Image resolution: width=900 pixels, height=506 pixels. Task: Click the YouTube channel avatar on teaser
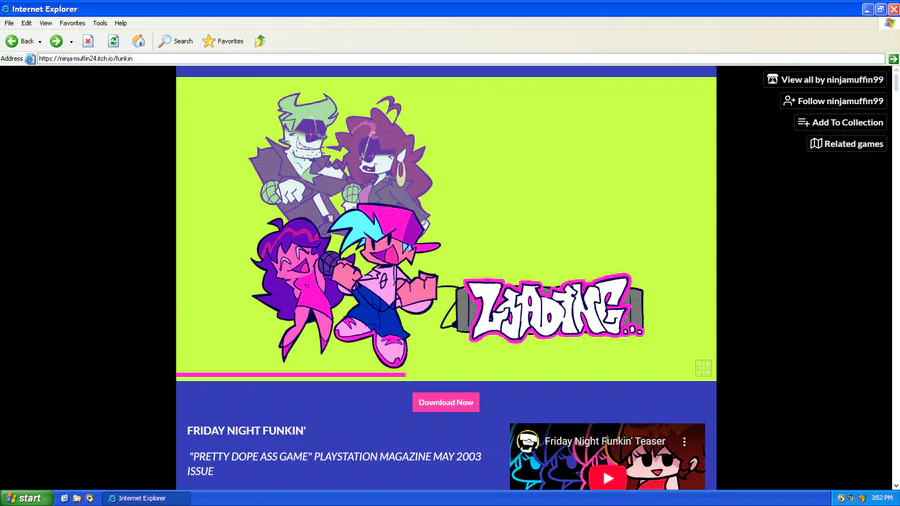pyautogui.click(x=527, y=441)
